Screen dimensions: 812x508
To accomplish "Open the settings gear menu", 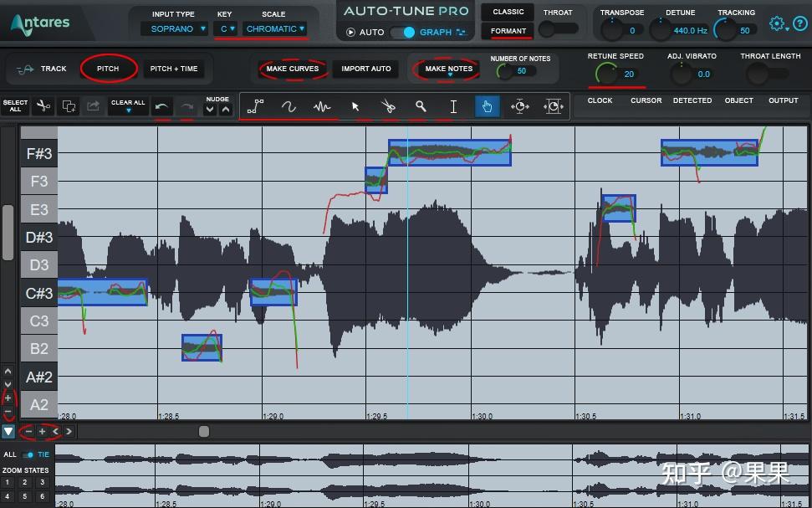I will (776, 23).
